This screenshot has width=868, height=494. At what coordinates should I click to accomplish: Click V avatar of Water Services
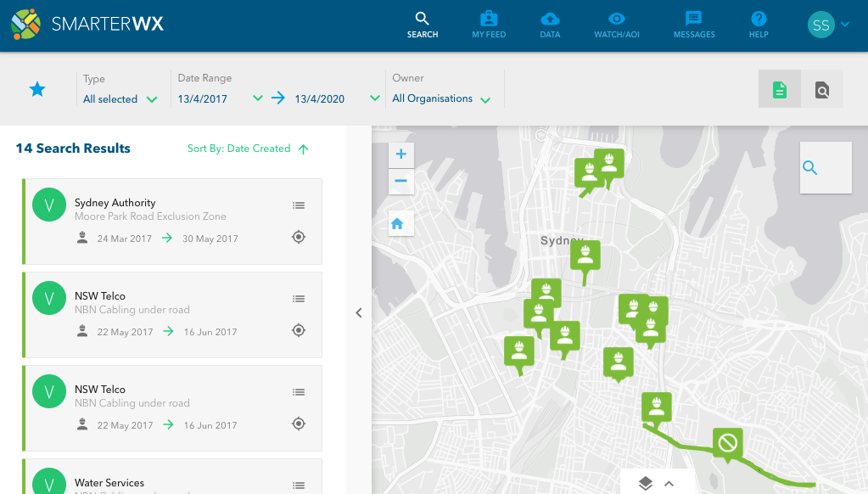(x=49, y=481)
